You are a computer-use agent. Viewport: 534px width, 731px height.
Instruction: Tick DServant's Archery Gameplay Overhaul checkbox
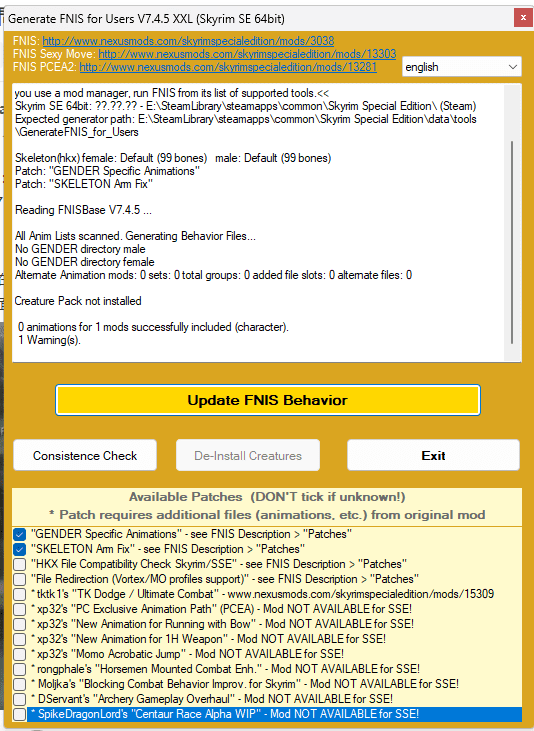pyautogui.click(x=20, y=699)
